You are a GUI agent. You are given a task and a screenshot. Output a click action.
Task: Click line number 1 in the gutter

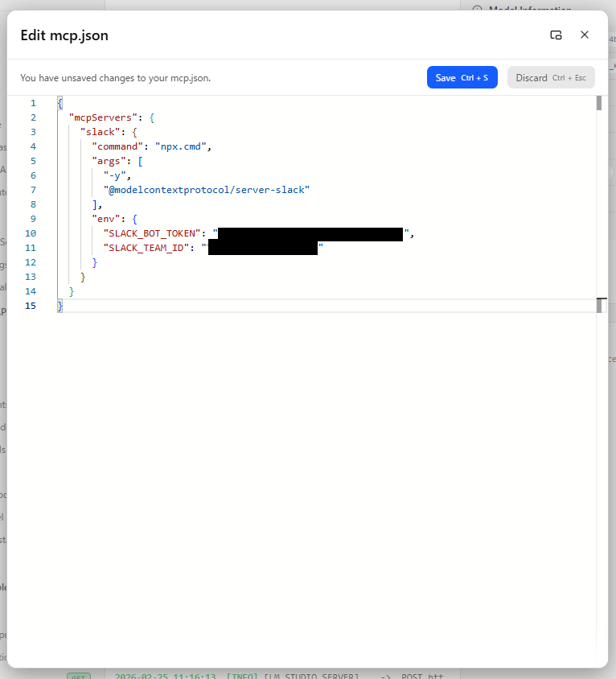click(x=33, y=103)
